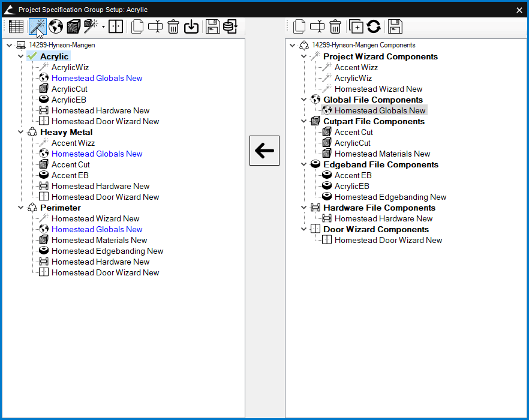Select Homestead Door Wizard New under Acrylic
Screen dimensions: 529x420
(105, 121)
